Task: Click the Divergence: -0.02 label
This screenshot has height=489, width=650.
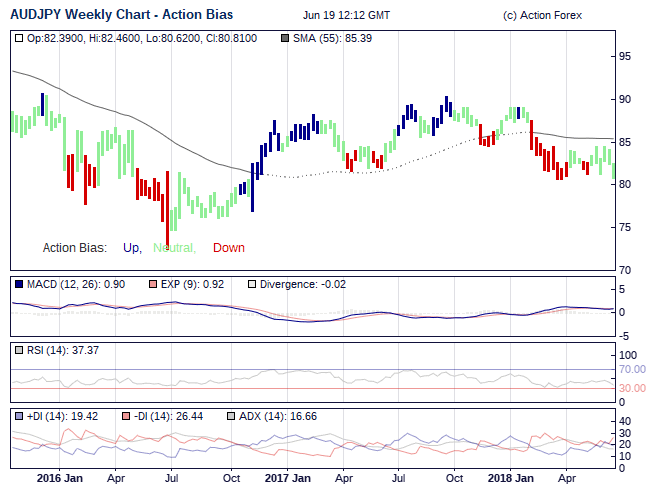Action: 303,285
